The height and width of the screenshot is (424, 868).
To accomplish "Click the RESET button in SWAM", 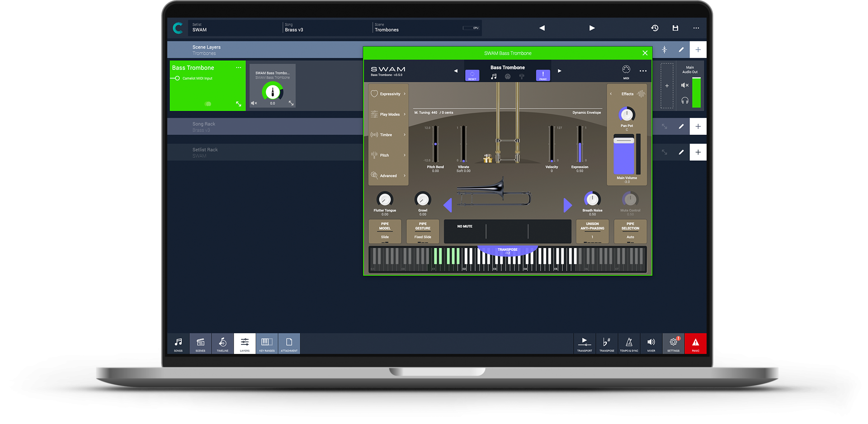I will [x=472, y=75].
